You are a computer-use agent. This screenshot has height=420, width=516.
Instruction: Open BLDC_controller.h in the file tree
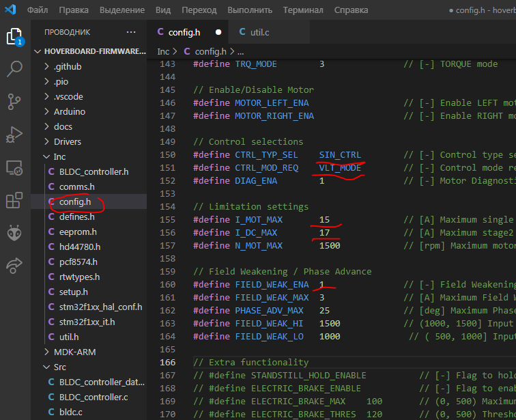coord(94,171)
